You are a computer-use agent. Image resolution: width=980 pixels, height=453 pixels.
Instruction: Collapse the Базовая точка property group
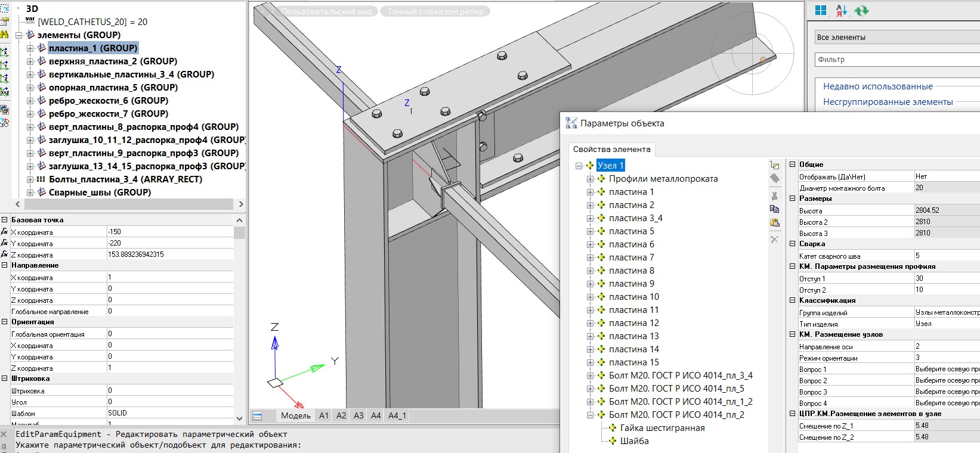5,220
